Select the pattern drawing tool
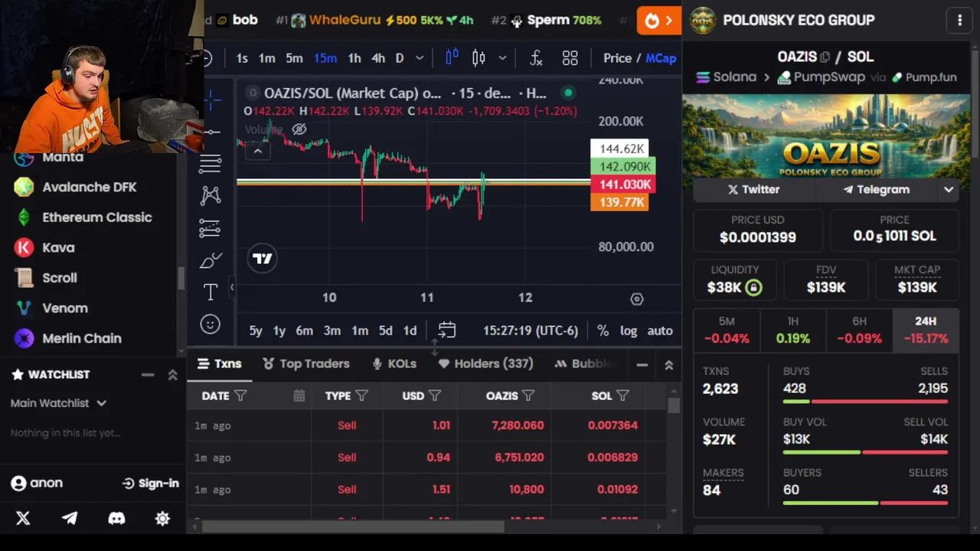Viewport: 980px width, 551px height. [211, 195]
